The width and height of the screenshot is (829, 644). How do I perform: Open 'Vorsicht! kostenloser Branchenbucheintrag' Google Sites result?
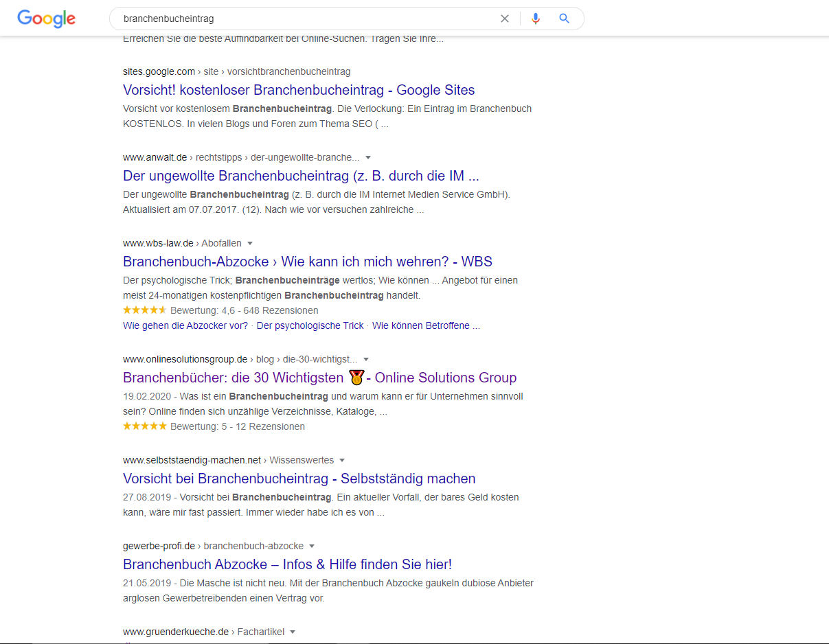click(x=299, y=90)
